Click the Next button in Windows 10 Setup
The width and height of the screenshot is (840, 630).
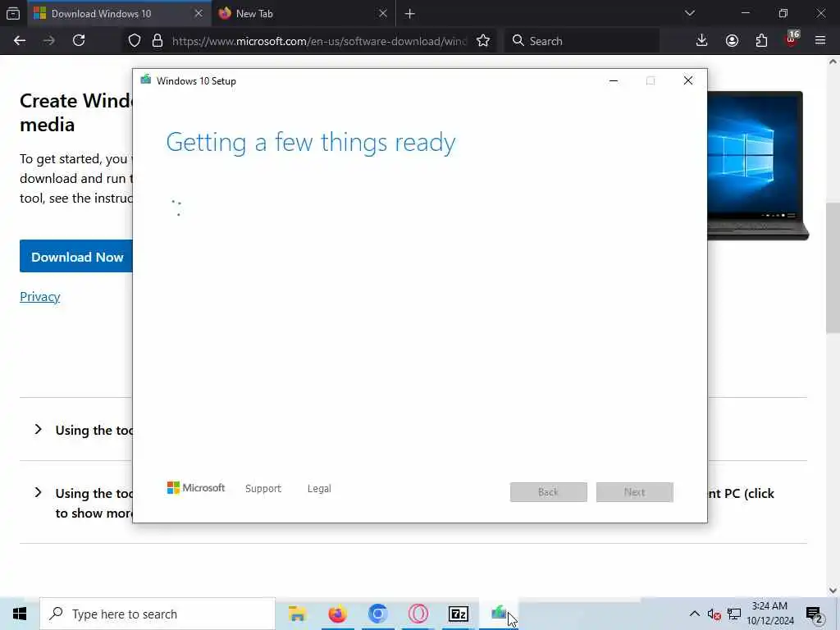click(634, 492)
